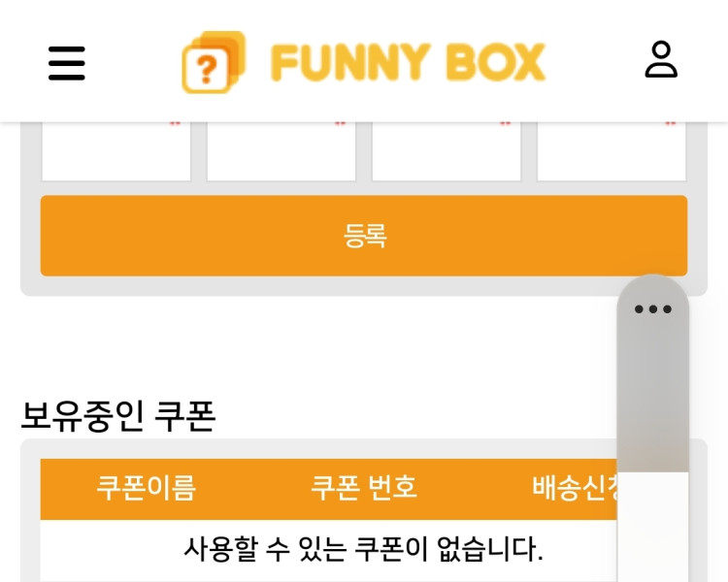Focus the first coupon code input box

pos(116,153)
